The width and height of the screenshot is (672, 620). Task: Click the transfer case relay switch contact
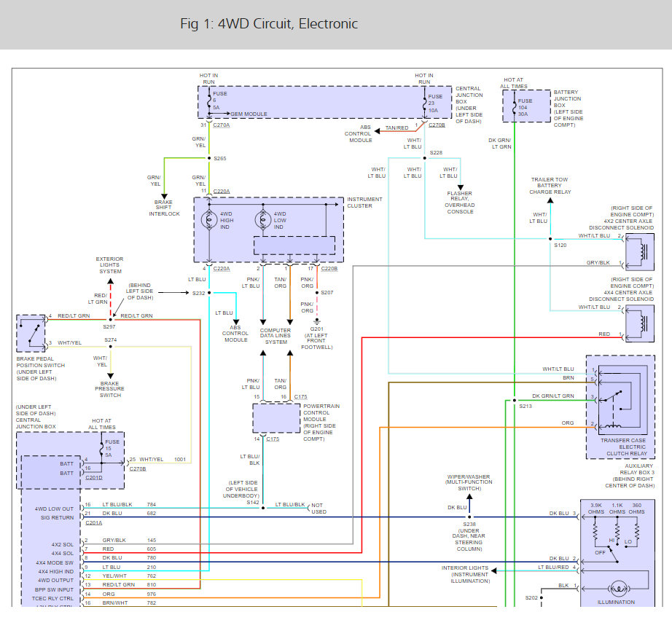click(612, 396)
